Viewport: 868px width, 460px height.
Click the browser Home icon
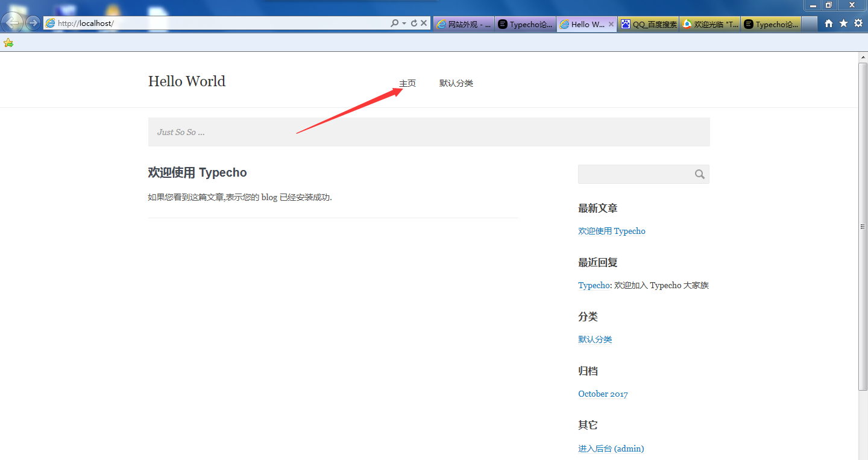pos(829,23)
